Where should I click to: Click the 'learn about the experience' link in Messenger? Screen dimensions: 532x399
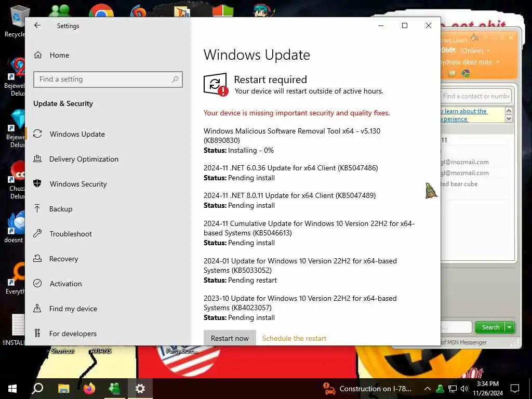464,115
